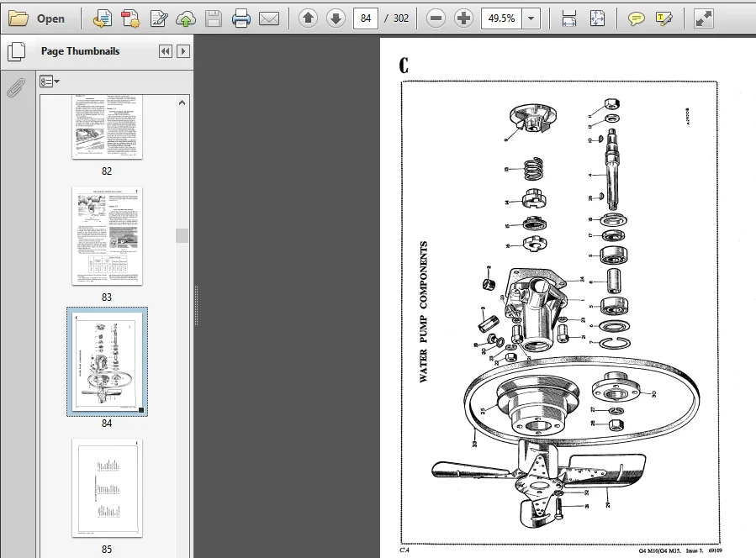This screenshot has height=558, width=756.
Task: Go to the previous page with up arrow
Action: [x=308, y=18]
